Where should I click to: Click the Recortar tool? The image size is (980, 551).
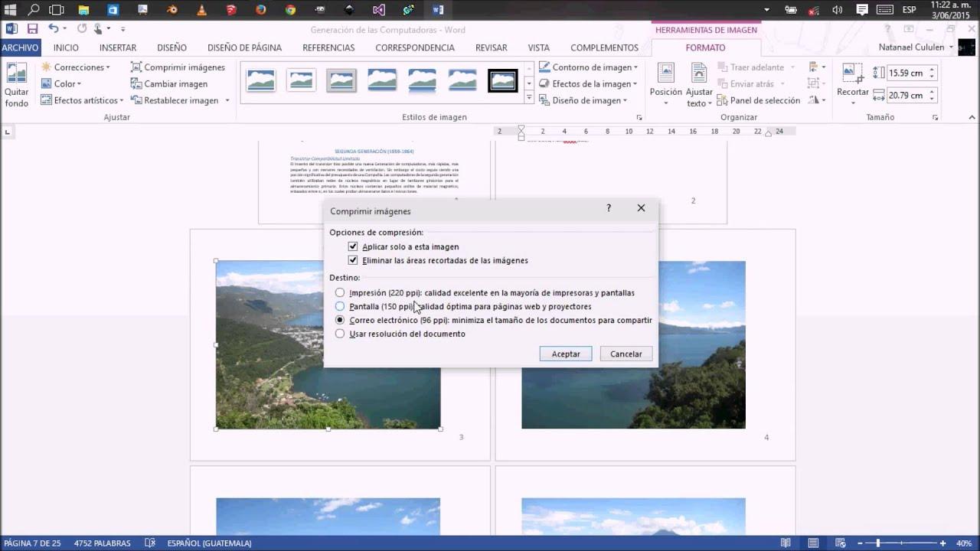click(x=852, y=80)
